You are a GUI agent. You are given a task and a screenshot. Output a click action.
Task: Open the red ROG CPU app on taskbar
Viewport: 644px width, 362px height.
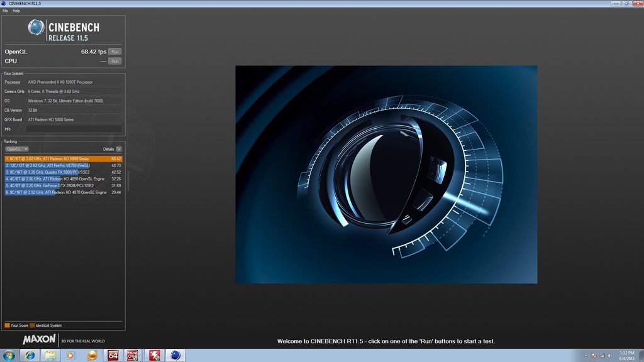click(x=133, y=356)
